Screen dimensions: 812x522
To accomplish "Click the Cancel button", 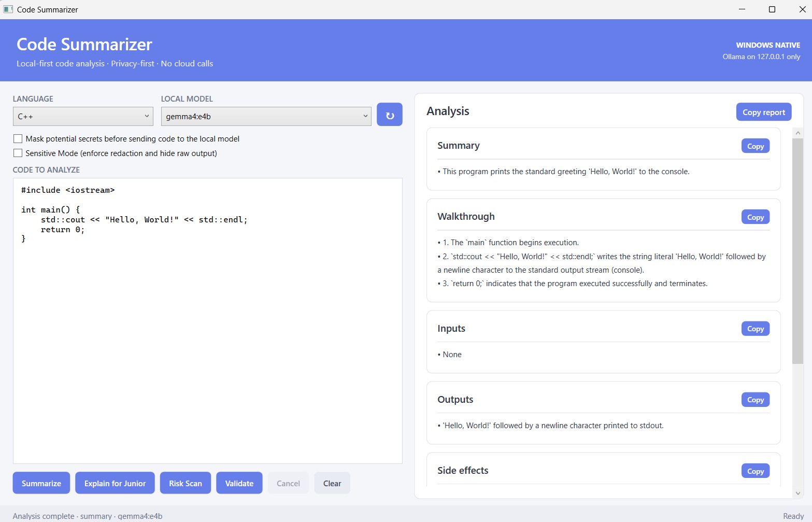I will 288,483.
